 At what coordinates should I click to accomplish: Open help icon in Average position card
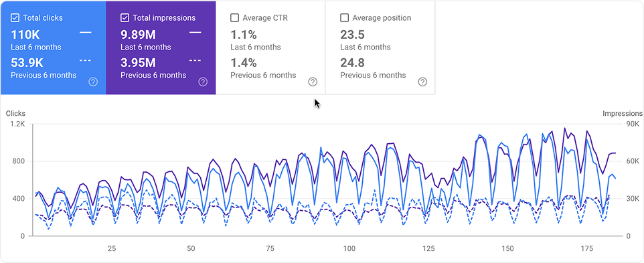[x=422, y=82]
